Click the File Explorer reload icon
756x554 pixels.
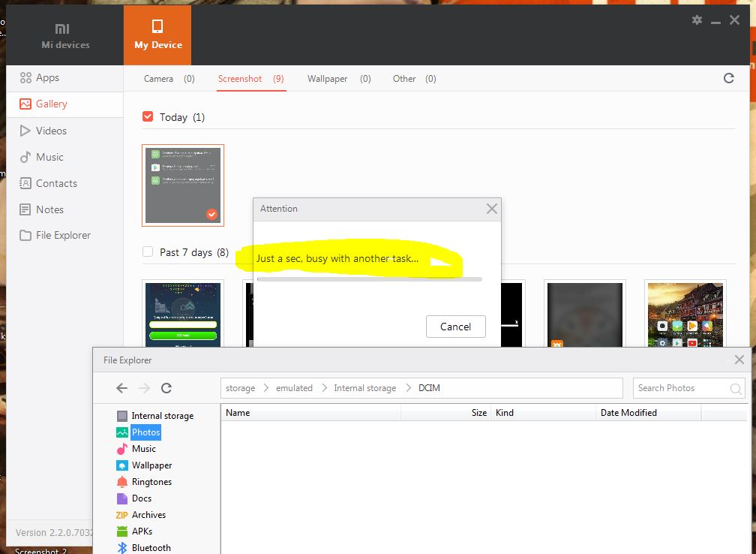tap(166, 388)
